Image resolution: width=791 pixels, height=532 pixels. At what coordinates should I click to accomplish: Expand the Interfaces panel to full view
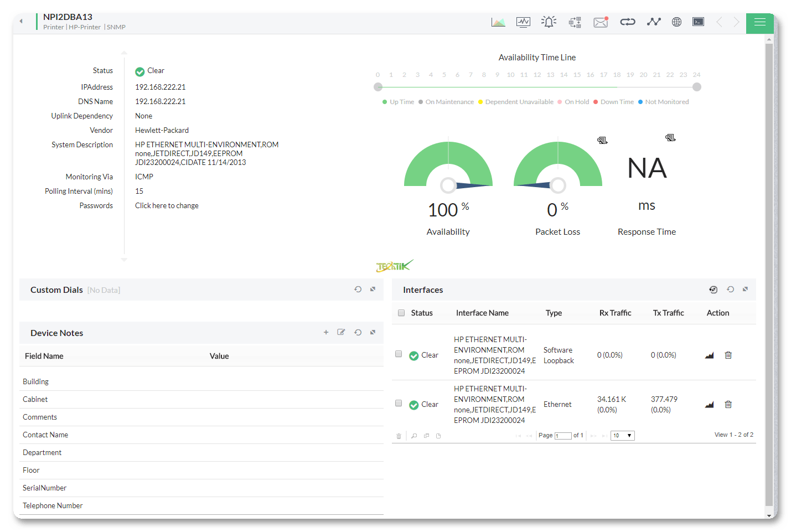point(745,290)
